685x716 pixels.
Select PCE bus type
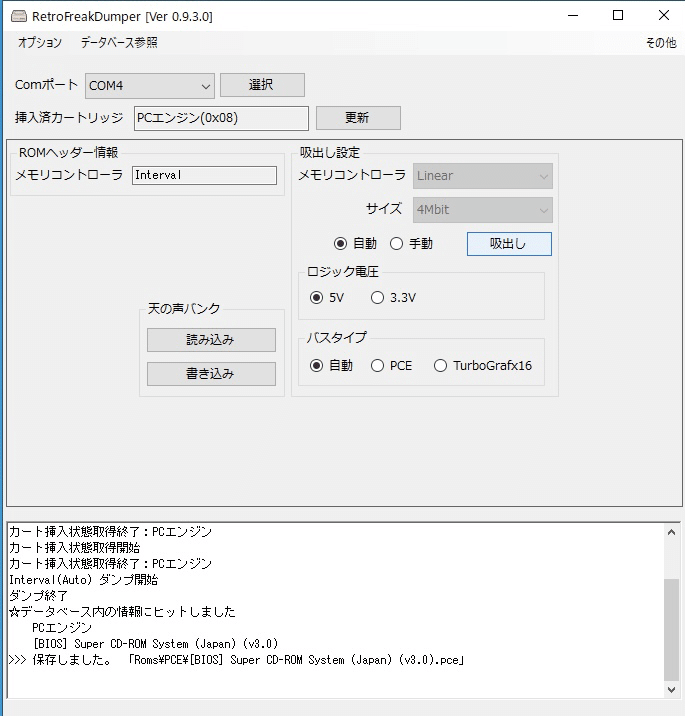point(391,366)
